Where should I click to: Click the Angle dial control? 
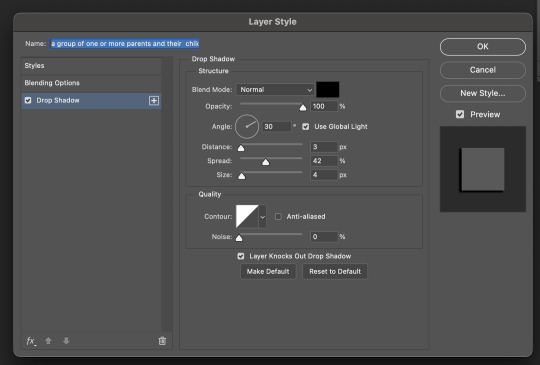coord(247,126)
